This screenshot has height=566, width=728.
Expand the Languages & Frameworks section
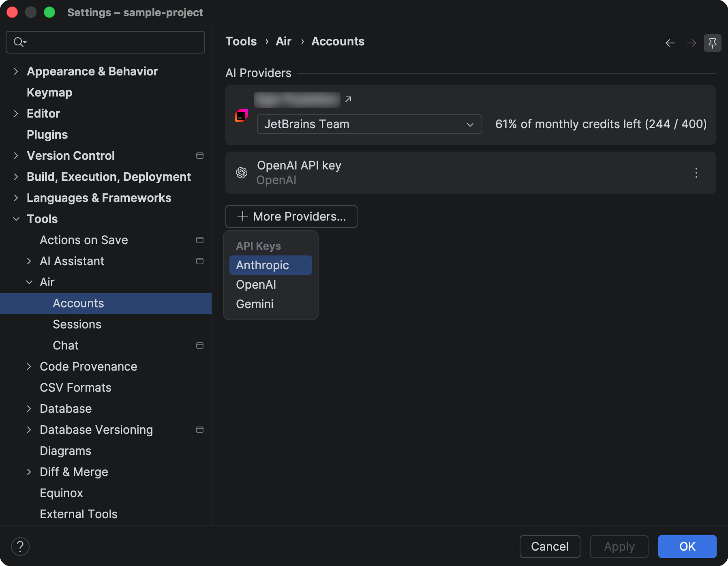click(16, 198)
